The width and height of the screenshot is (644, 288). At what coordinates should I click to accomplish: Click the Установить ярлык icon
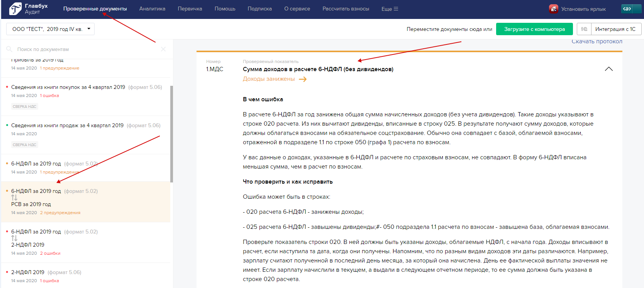(553, 9)
